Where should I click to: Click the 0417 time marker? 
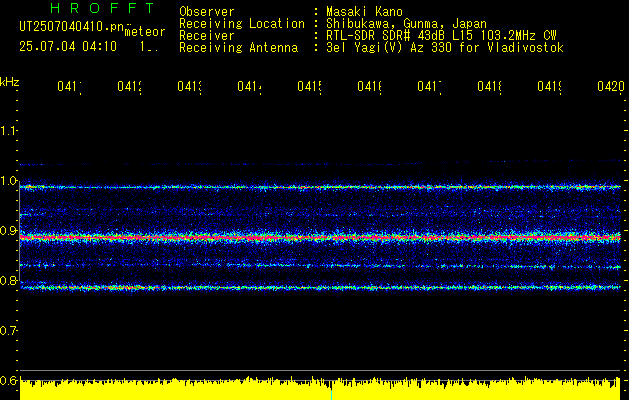[429, 86]
